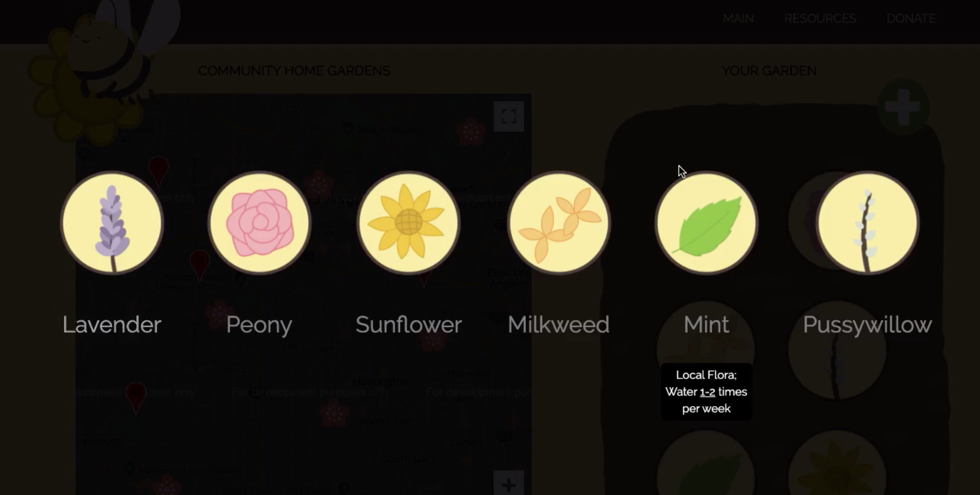The image size is (980, 495).
Task: Click the Lavender text label
Action: tap(112, 325)
